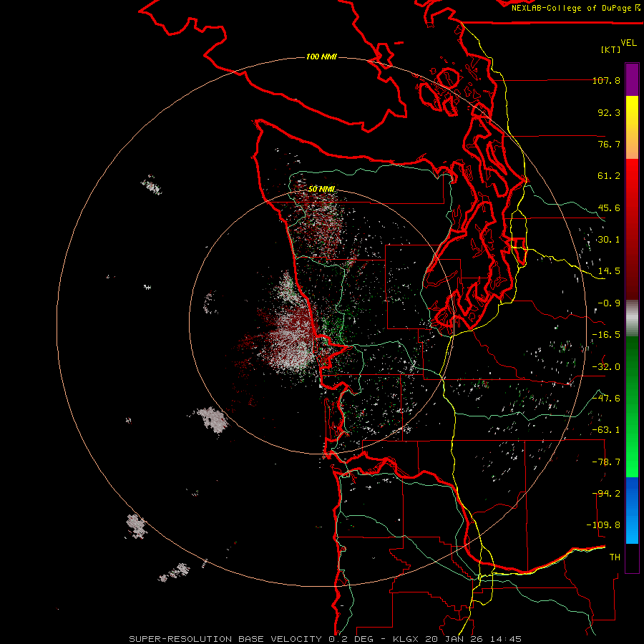
Task: Pick the yellow-orange segment of color bar
Action: [x=632, y=127]
